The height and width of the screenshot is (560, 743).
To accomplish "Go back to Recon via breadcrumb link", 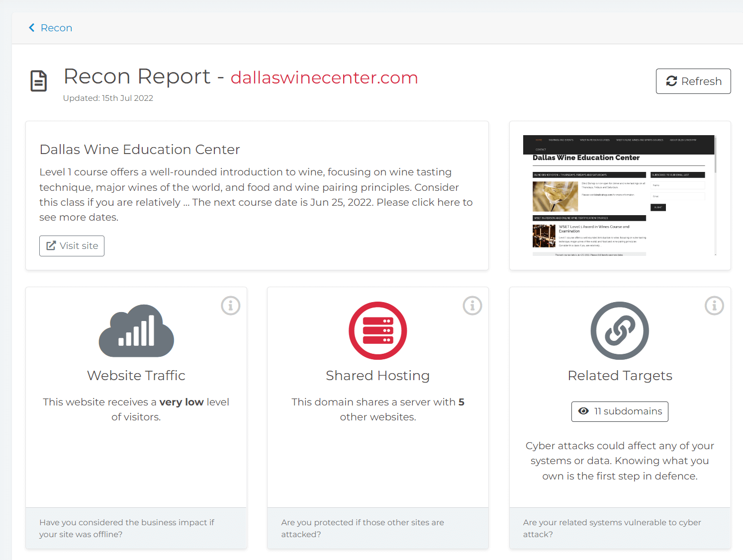I will pos(56,28).
